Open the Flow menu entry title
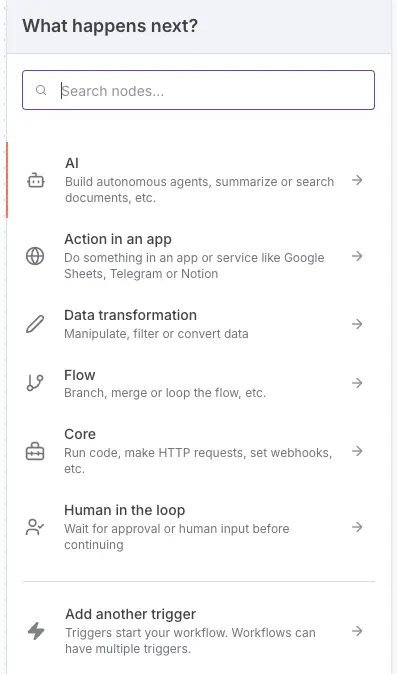Viewport: 397px width, 674px height. pos(79,375)
